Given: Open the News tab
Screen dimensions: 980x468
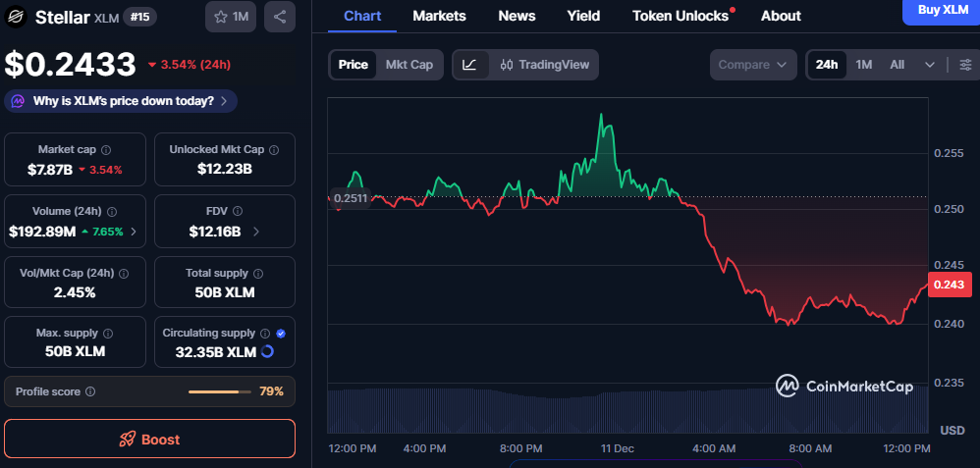Looking at the screenshot, I should click(517, 17).
